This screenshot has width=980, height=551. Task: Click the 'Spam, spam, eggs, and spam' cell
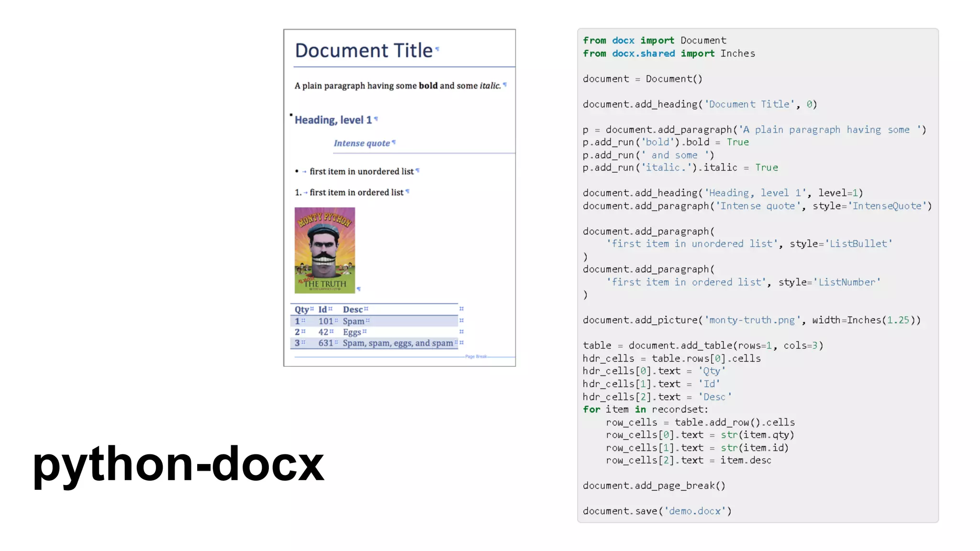(x=397, y=343)
